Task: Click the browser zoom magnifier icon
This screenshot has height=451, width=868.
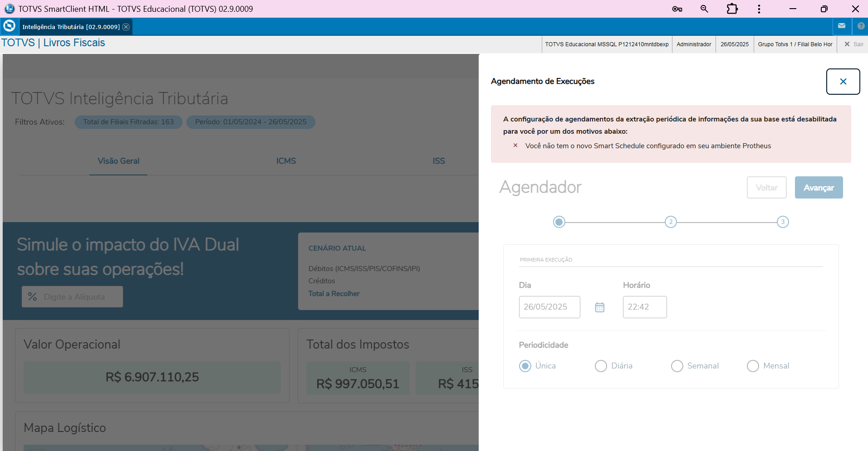Action: click(704, 9)
